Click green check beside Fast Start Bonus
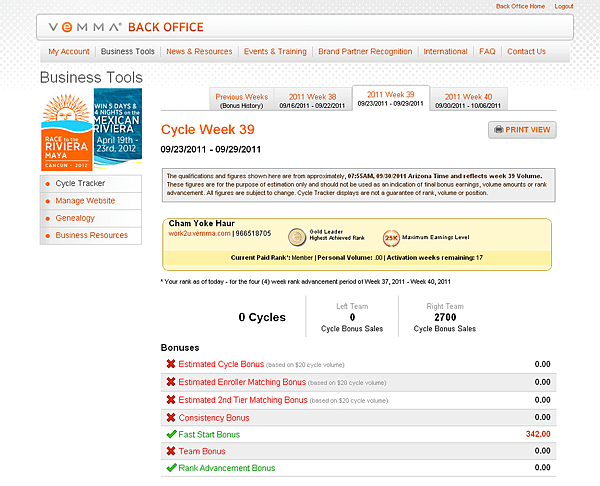Viewport: 600px width, 486px height. [171, 434]
